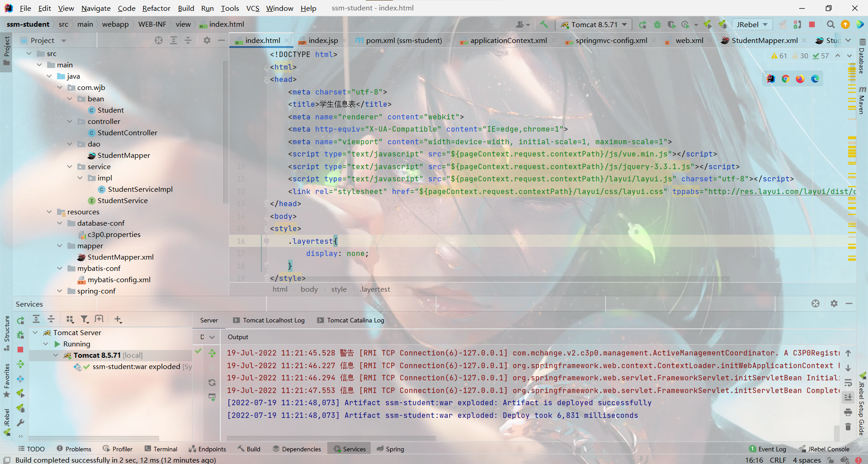868x464 pixels.
Task: Toggle the JRebel Setup Guide stripe
Action: point(862,404)
